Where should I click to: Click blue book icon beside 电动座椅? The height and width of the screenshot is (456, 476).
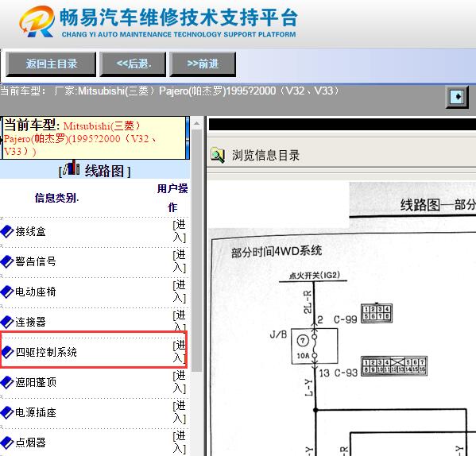coord(7,292)
